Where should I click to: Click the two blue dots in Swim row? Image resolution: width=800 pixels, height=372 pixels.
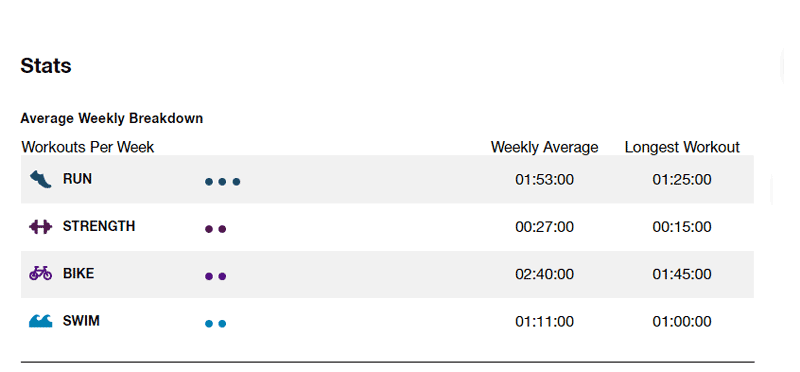click(x=215, y=324)
